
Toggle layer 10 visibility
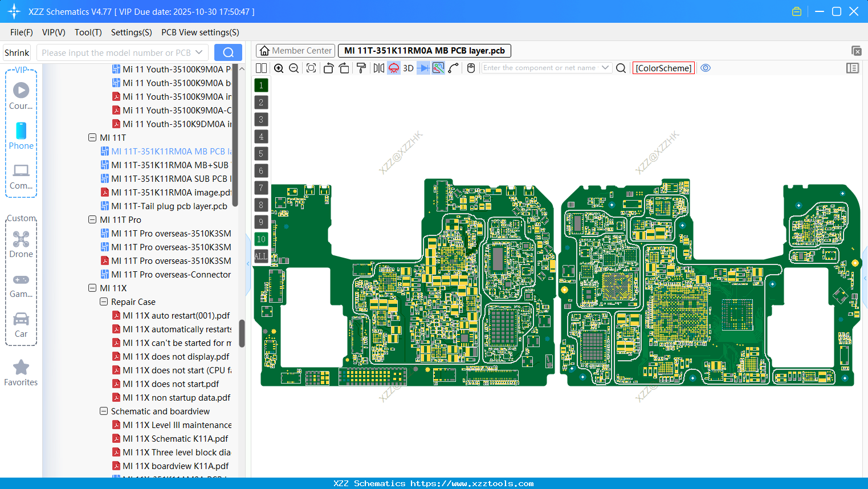[261, 239]
